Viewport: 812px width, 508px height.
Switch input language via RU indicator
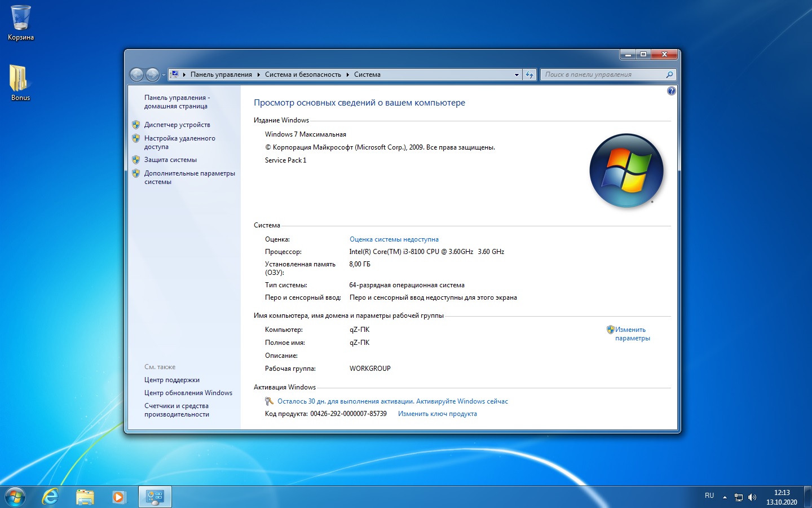click(709, 496)
